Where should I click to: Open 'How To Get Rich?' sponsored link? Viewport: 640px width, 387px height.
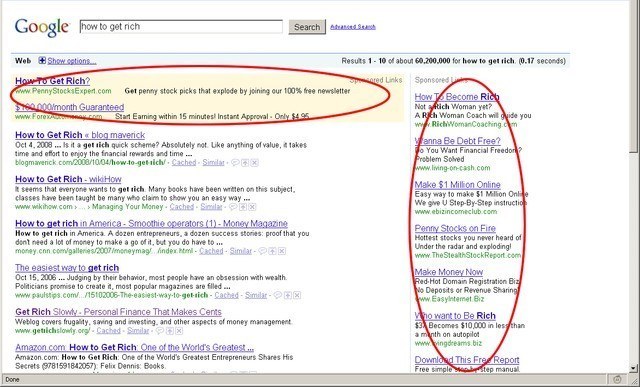(53, 81)
